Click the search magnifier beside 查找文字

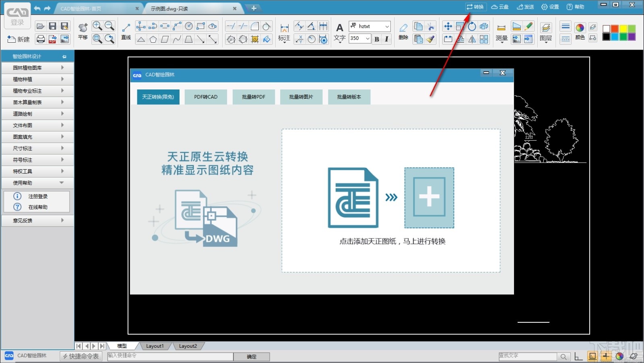click(x=563, y=357)
